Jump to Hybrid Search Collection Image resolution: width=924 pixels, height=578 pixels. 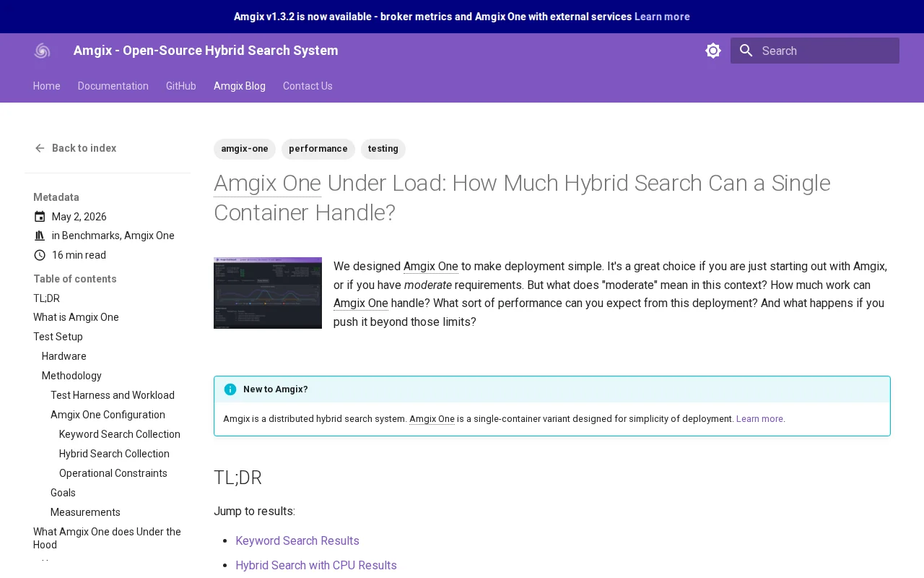(114, 454)
